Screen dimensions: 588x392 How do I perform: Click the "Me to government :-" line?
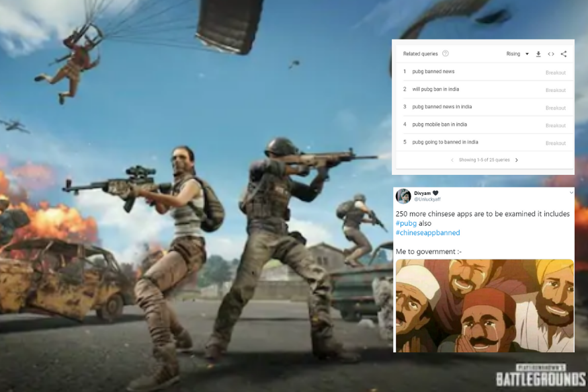[x=429, y=251]
